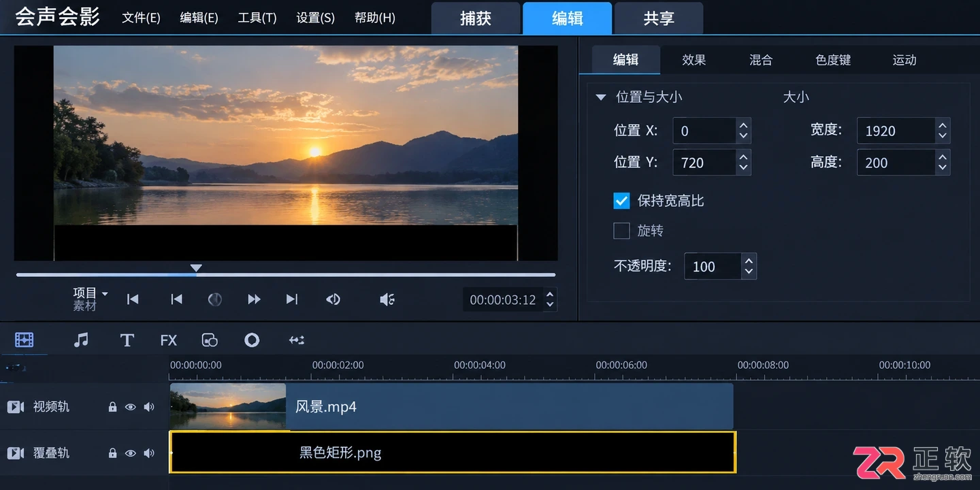Play the preview with the round button
Image resolution: width=980 pixels, height=490 pixels.
tap(215, 299)
